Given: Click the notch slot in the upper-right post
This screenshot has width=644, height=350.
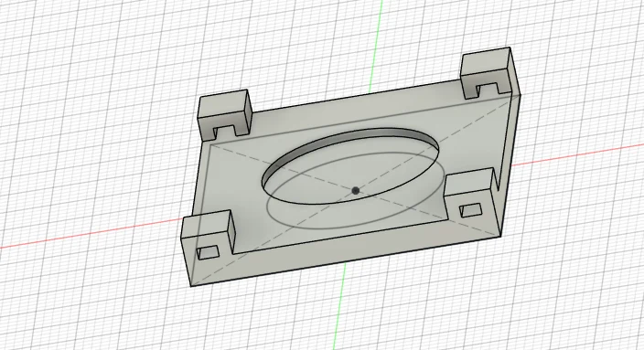Looking at the screenshot, I should [488, 90].
